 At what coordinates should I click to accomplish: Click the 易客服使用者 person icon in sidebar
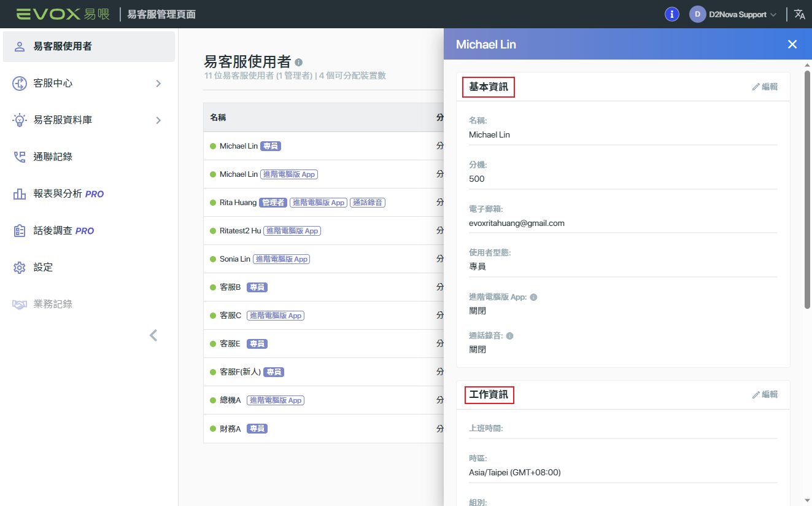pyautogui.click(x=20, y=46)
